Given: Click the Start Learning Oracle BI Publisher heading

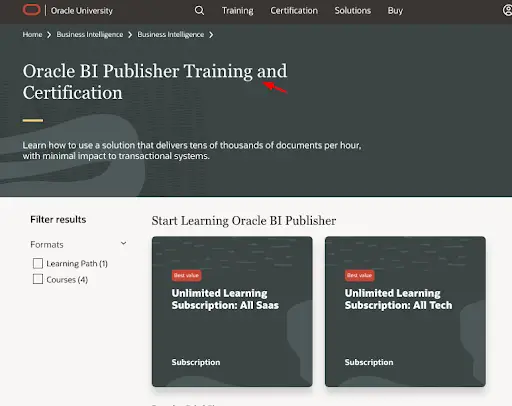Looking at the screenshot, I should [244, 221].
